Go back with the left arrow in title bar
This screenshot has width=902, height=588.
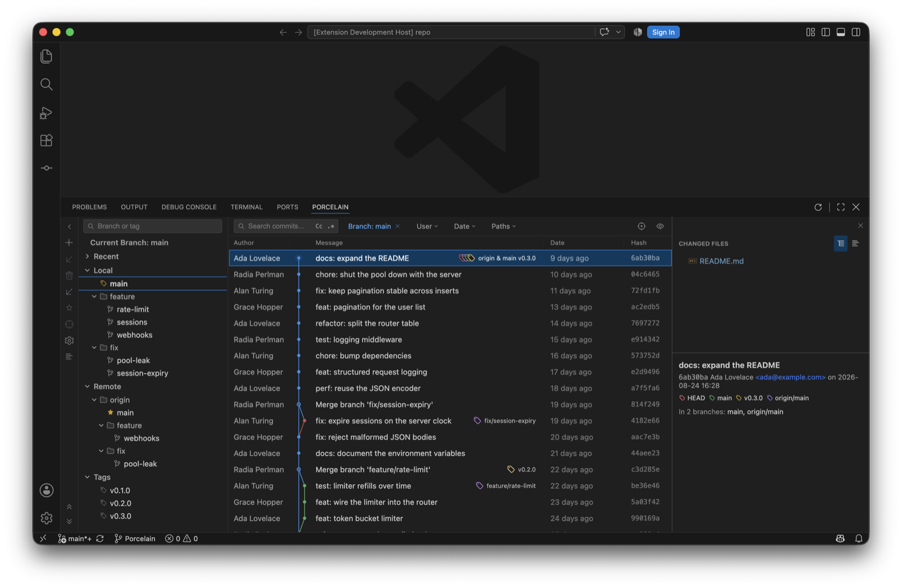click(283, 32)
